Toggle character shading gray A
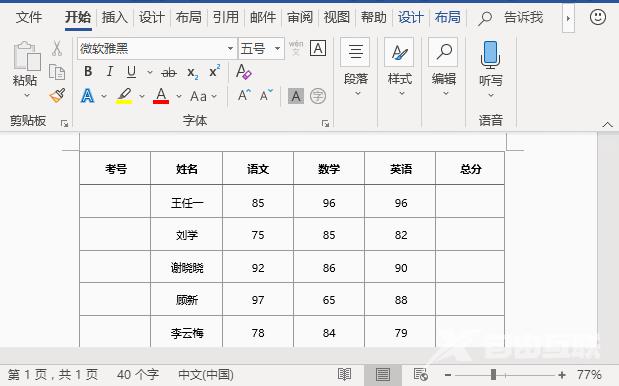Screen dimensions: 619x386 pyautogui.click(x=296, y=96)
